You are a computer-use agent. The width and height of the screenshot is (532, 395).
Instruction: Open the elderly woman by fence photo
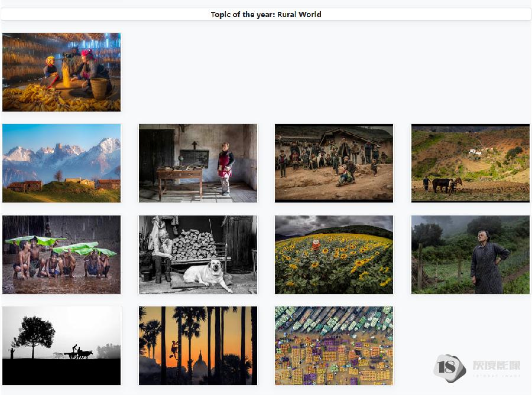point(471,254)
